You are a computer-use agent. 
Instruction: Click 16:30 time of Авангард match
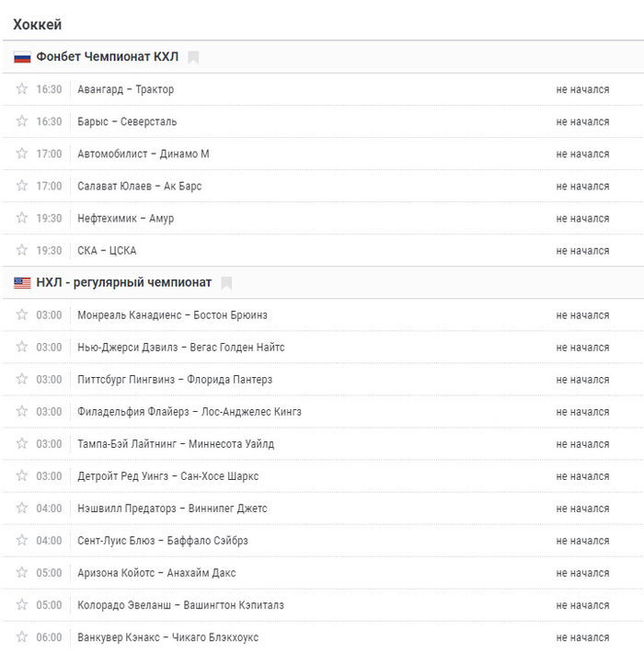coord(49,89)
